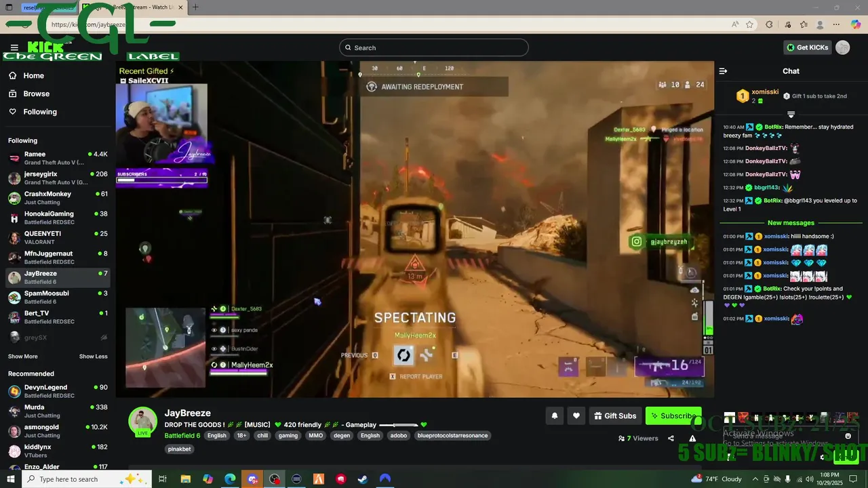The height and width of the screenshot is (488, 868).
Task: Select offline greySX channel
Action: (x=58, y=337)
